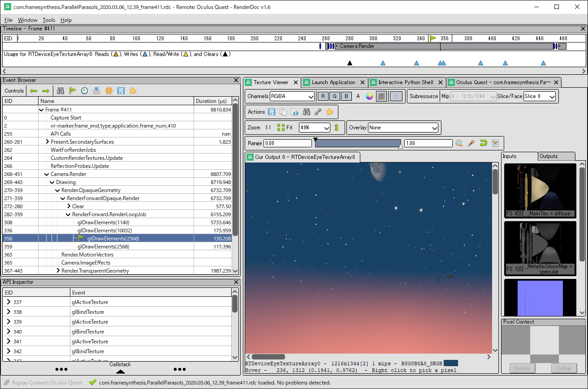Viewport: 588px width, 389px height.
Task: Click the binoculars find icon in Event Browser
Action: (x=61, y=91)
